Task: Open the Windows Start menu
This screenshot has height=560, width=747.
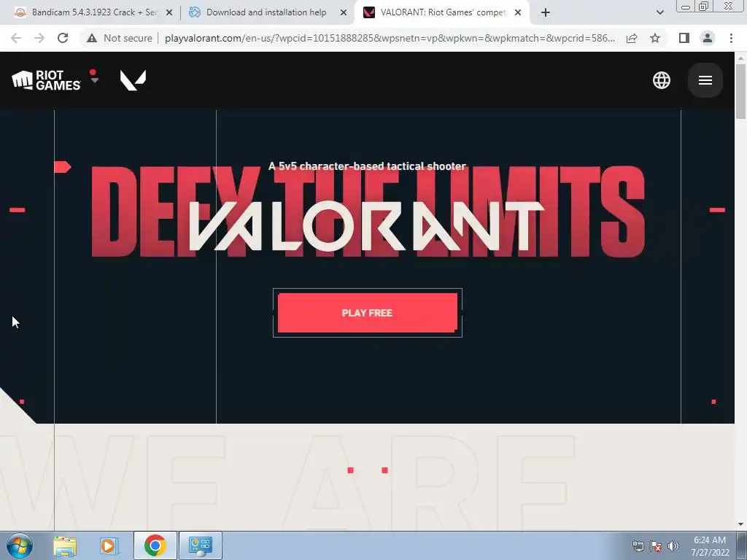Action: (x=20, y=545)
